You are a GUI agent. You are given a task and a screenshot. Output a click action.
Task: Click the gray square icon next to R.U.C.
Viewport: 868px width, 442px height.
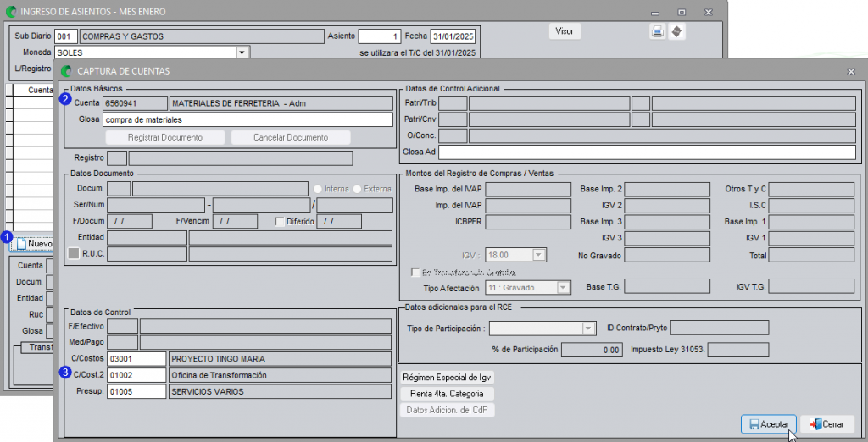click(73, 253)
